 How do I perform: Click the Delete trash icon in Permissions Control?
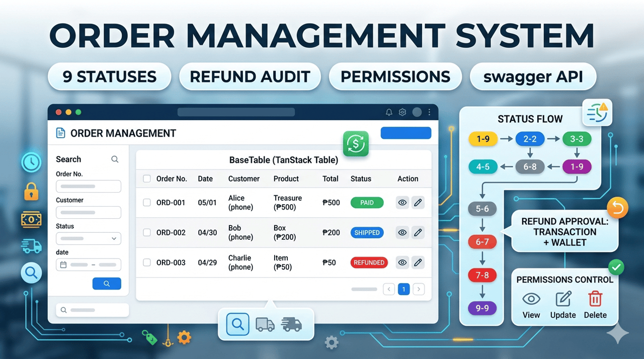pyautogui.click(x=595, y=299)
